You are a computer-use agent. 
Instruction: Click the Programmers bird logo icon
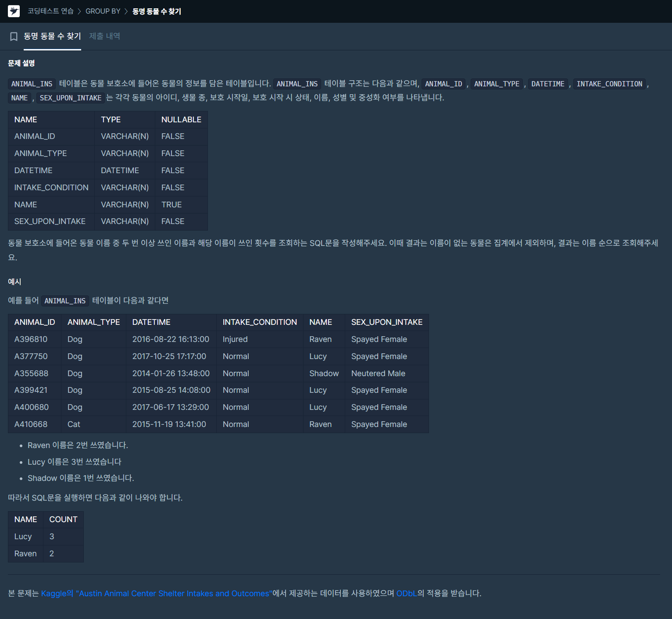(14, 11)
